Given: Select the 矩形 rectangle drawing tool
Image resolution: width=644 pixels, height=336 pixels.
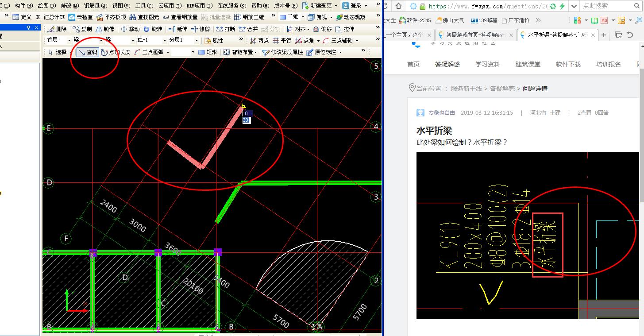Looking at the screenshot, I should pos(208,52).
